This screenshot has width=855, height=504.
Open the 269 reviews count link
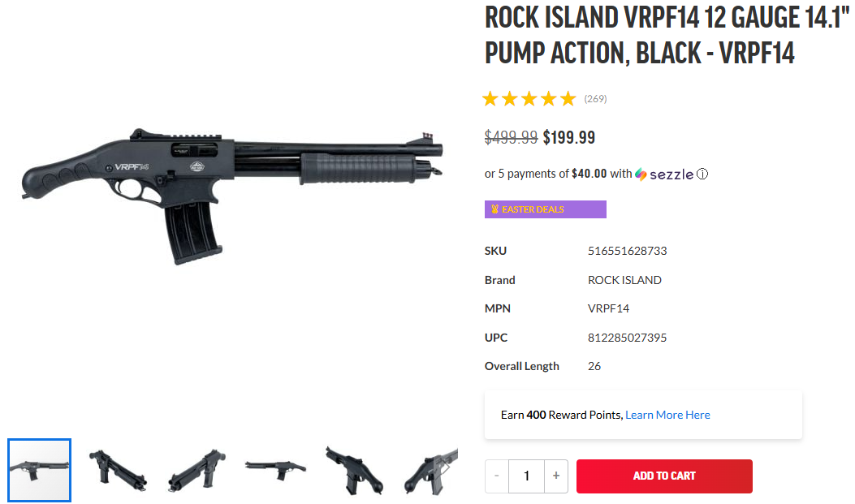(x=595, y=99)
